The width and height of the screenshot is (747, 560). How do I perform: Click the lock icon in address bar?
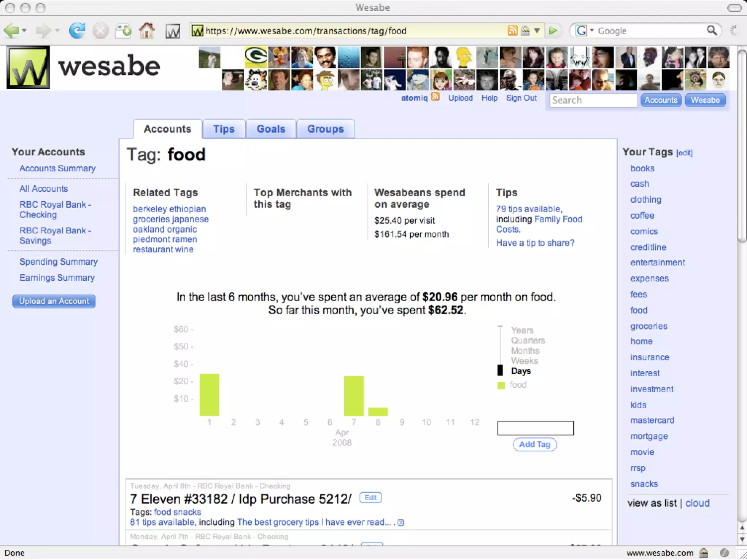(525, 31)
